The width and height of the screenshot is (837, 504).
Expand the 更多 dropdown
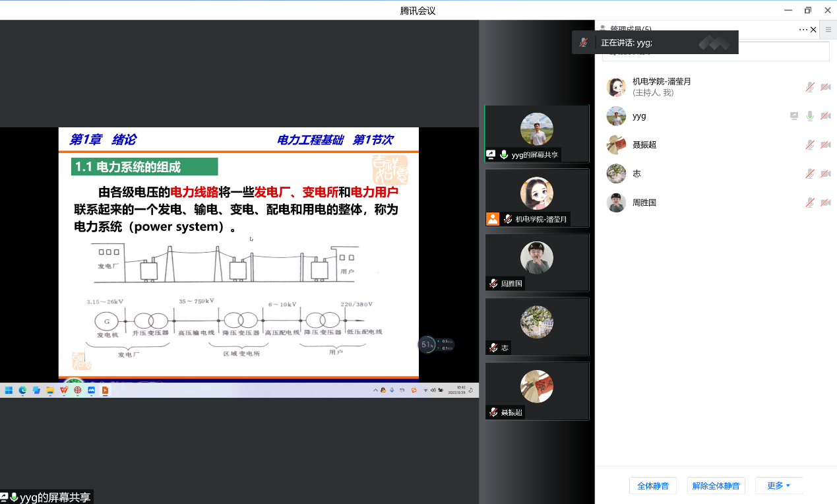[778, 486]
